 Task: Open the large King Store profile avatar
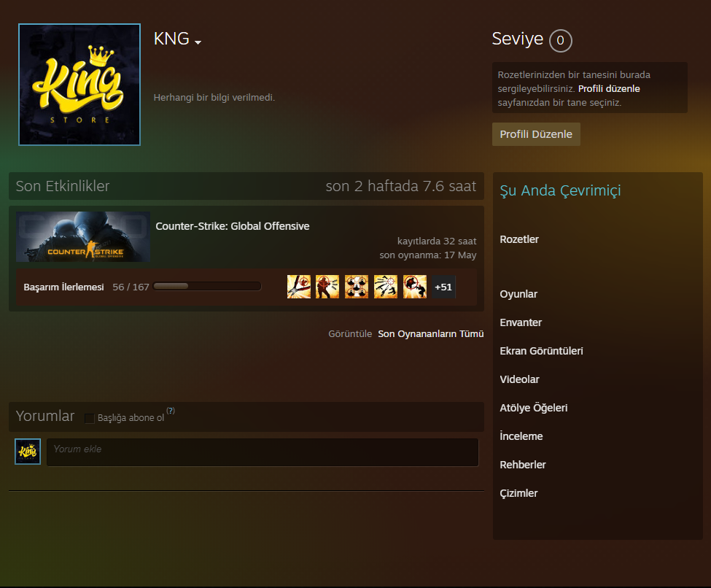click(x=79, y=85)
